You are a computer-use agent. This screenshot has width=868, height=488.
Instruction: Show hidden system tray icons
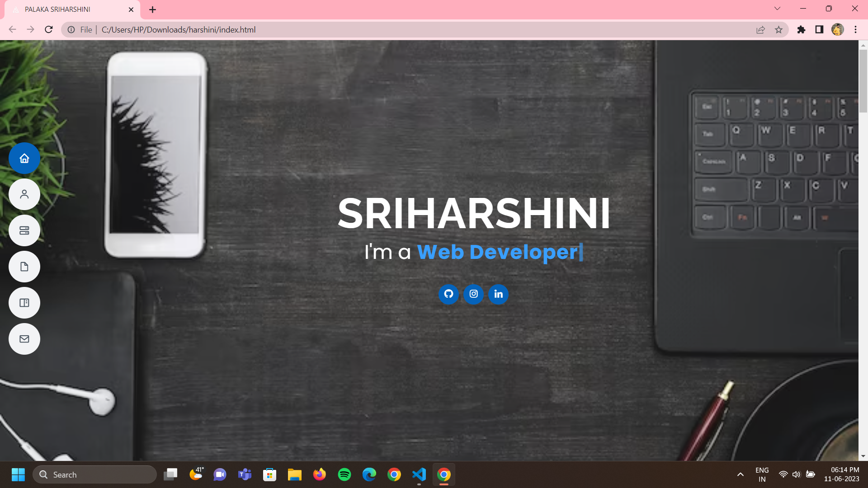pos(740,474)
